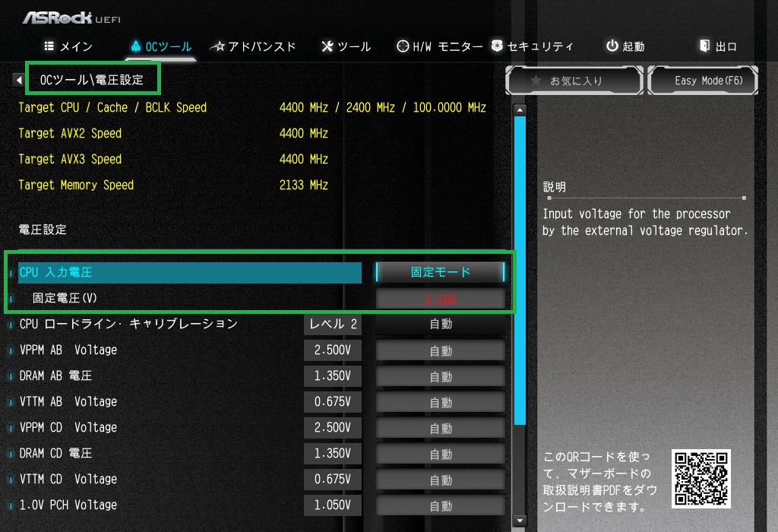Open the CPU 入力電圧 固定モード dropdown
Image resolution: width=778 pixels, height=532 pixels.
point(440,272)
